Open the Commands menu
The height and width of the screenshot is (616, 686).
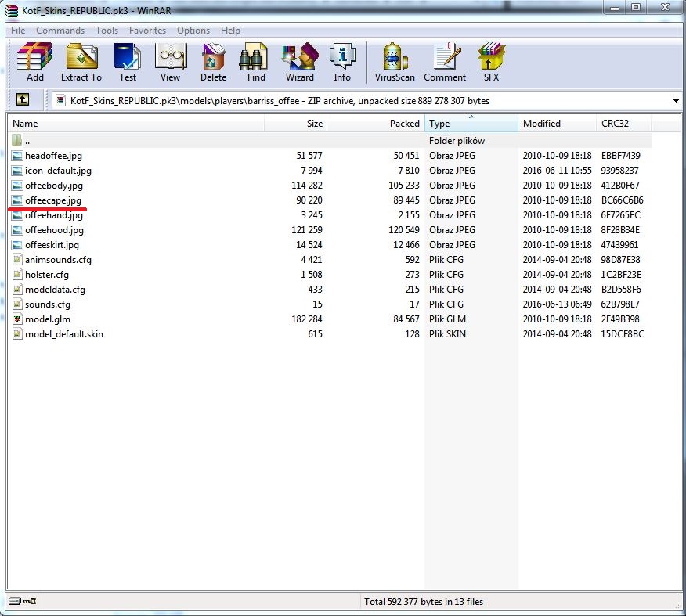point(60,31)
